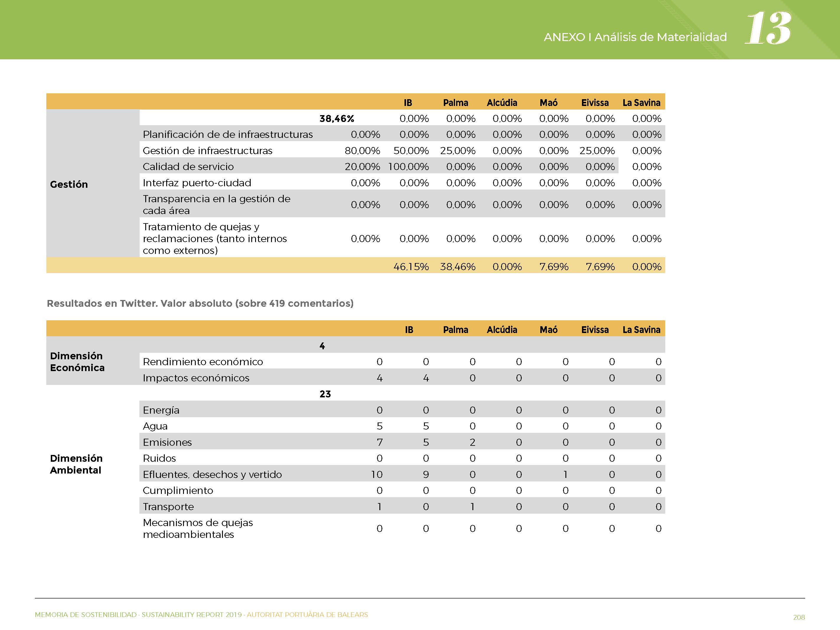Click the Maó column header in the Twitter table
The height and width of the screenshot is (630, 840).
click(548, 330)
